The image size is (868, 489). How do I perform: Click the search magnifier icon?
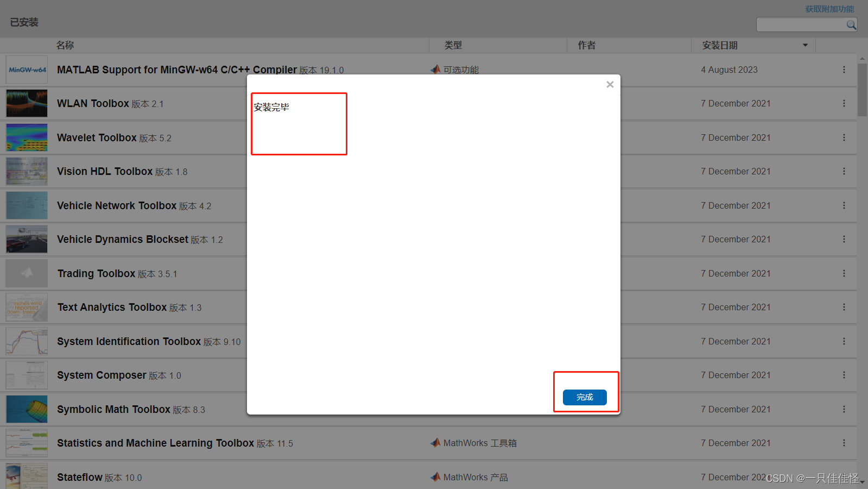click(x=851, y=24)
